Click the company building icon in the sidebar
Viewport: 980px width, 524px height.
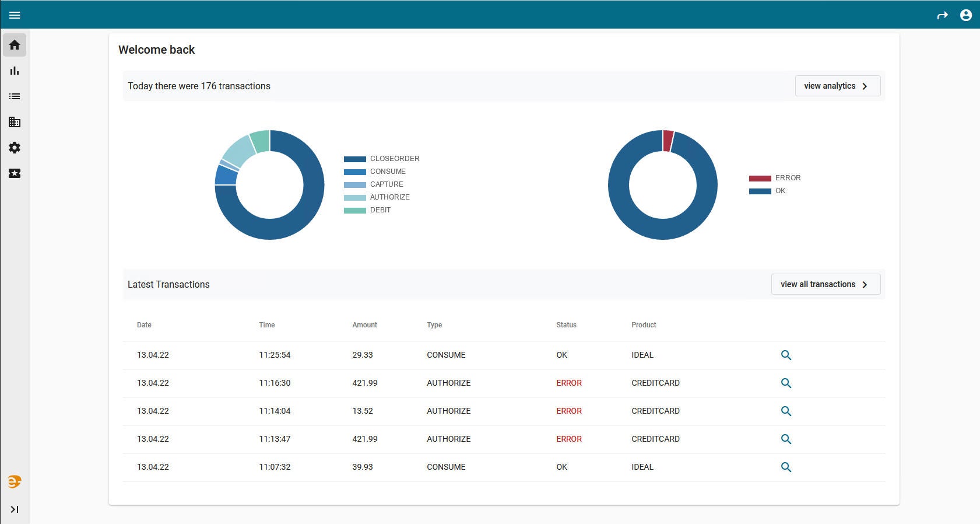pyautogui.click(x=15, y=122)
